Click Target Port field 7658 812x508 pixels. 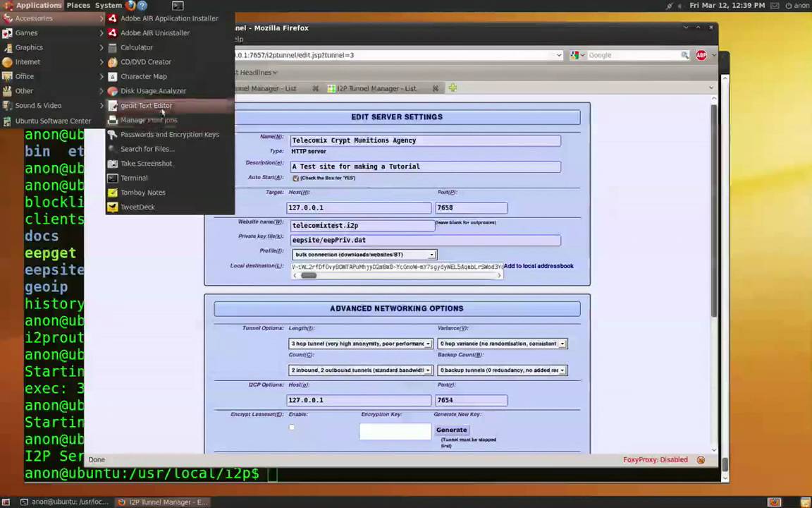(x=472, y=207)
